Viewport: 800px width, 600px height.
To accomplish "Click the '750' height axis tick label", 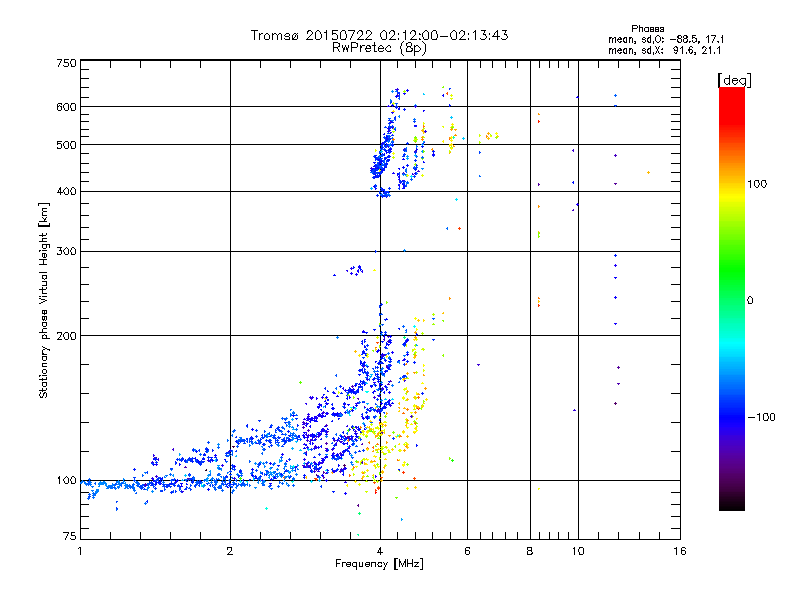I will (67, 64).
